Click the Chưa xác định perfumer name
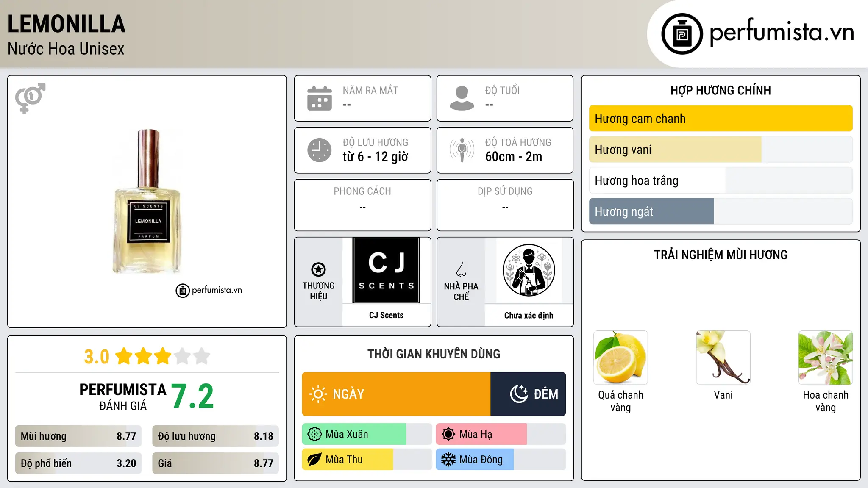This screenshot has width=868, height=488. click(x=529, y=315)
